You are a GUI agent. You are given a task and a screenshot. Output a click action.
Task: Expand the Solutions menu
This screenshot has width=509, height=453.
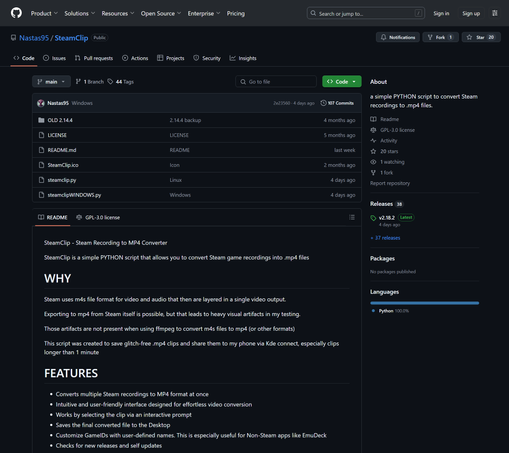coord(79,13)
